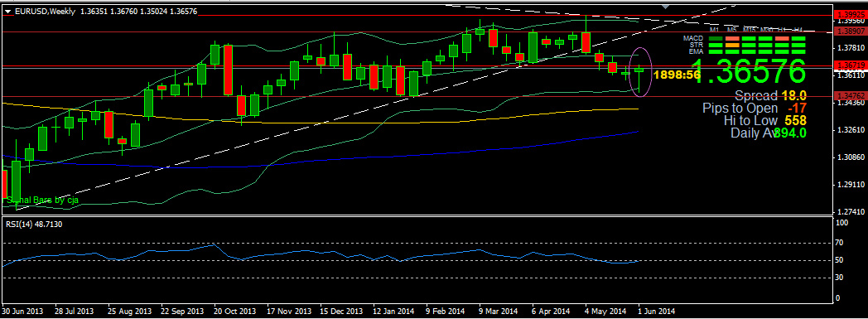
Task: Click the yellow 1898:56 candle timer
Action: [677, 75]
